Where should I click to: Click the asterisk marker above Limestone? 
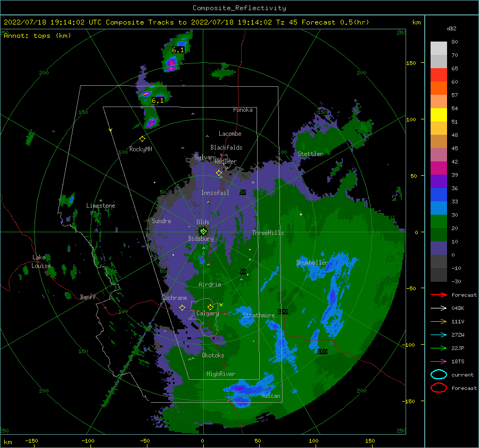tap(101, 201)
